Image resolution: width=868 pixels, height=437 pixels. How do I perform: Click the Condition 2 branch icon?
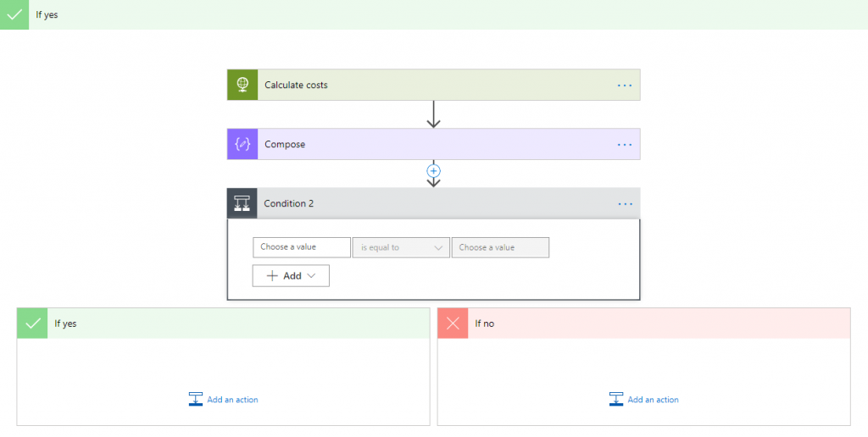[x=242, y=203]
